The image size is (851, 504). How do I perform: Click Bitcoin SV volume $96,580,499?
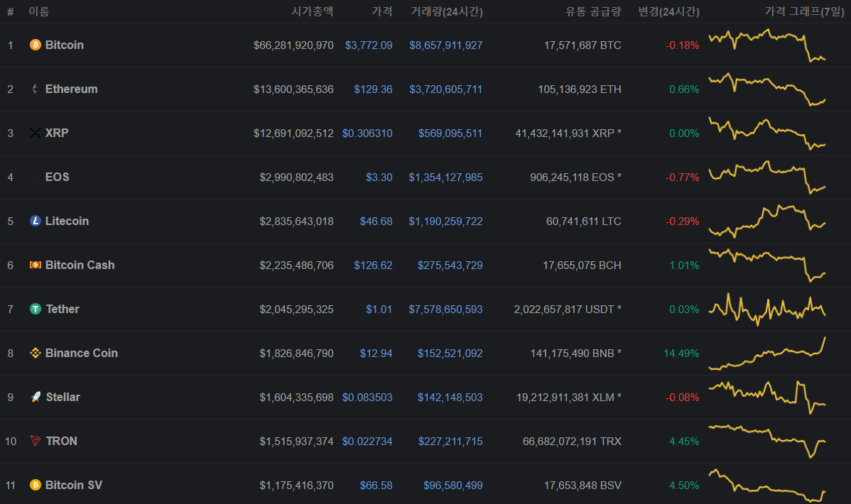point(453,485)
